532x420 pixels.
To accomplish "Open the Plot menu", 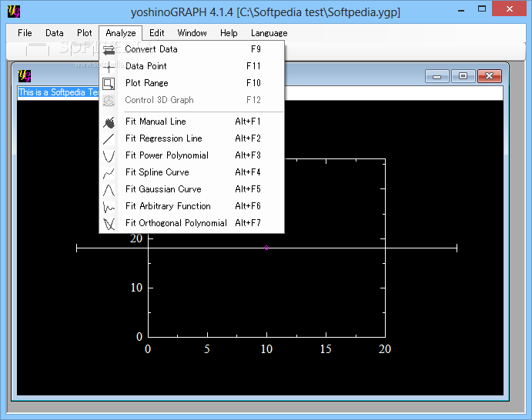I will click(x=84, y=33).
